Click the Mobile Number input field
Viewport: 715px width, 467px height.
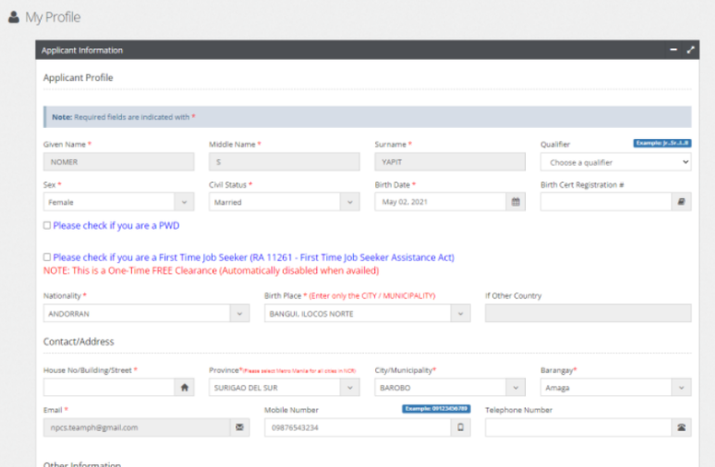pos(358,428)
